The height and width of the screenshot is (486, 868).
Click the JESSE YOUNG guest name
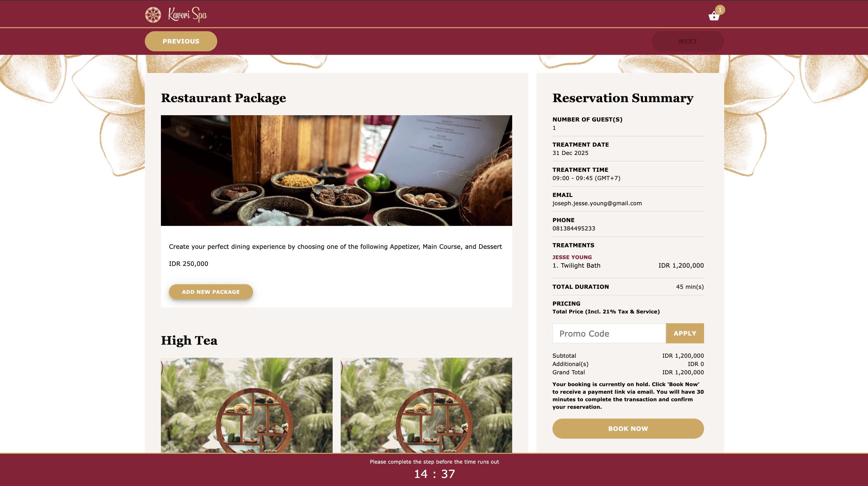[x=572, y=257]
